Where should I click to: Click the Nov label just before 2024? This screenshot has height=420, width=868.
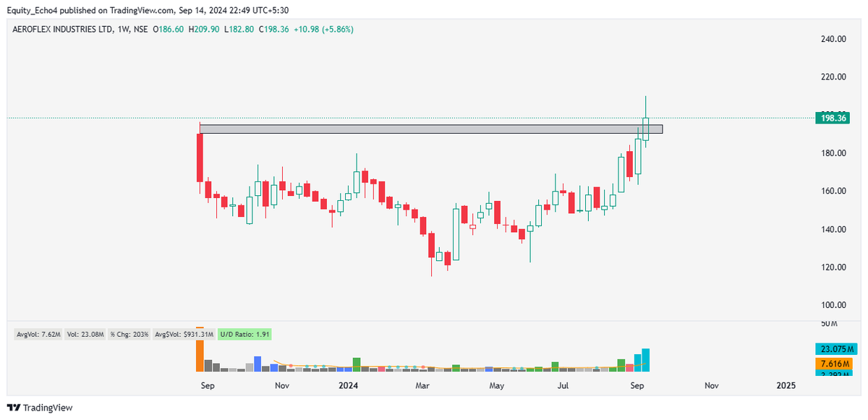[x=282, y=386]
